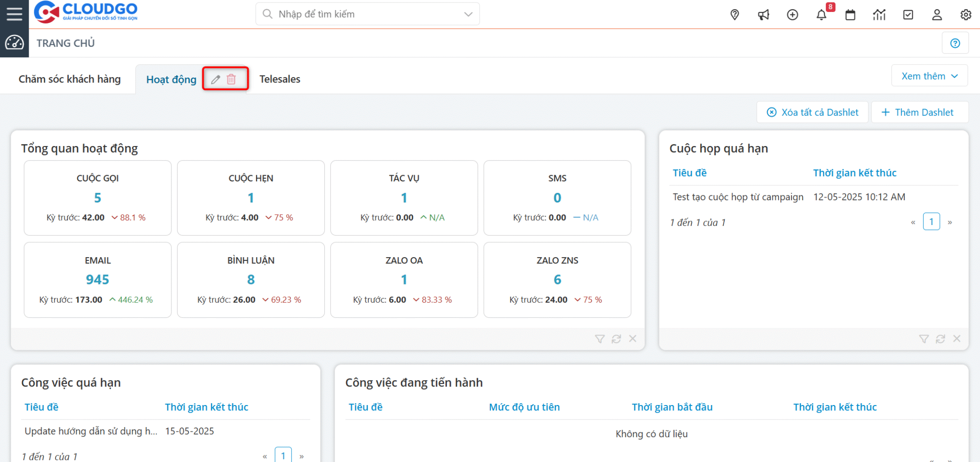Image resolution: width=980 pixels, height=462 pixels.
Task: Open the tasks checkbox icon
Action: tap(908, 15)
